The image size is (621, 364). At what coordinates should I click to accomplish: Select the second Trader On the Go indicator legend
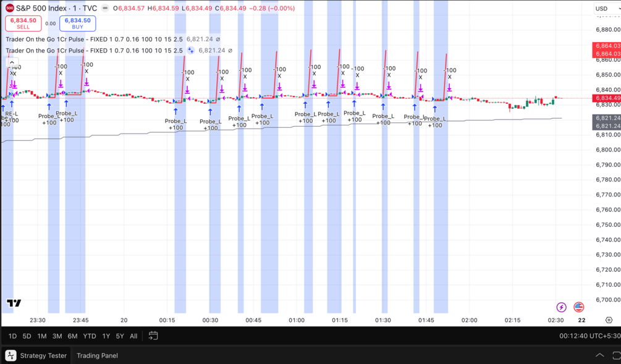[x=95, y=50]
